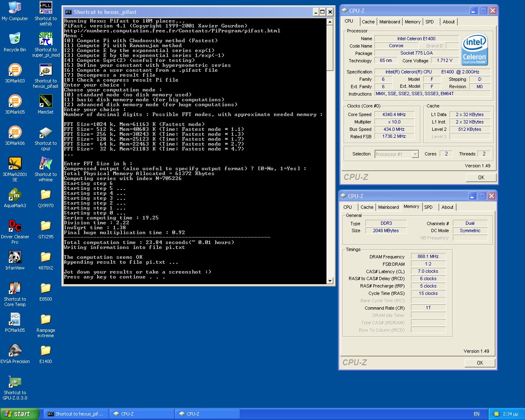Click the Core Voltage value 1.712 V
Viewport: 525px width, 420px height.
445,60
